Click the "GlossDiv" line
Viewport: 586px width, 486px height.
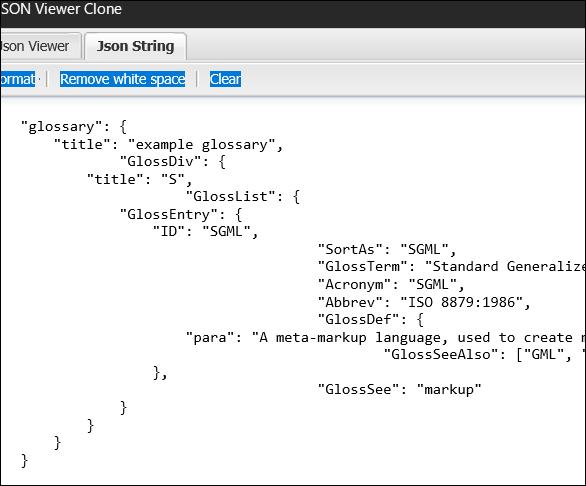coord(173,162)
